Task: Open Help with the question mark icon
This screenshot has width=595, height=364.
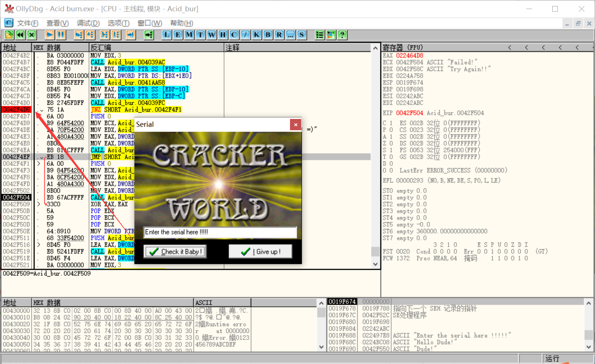Action: pos(342,35)
